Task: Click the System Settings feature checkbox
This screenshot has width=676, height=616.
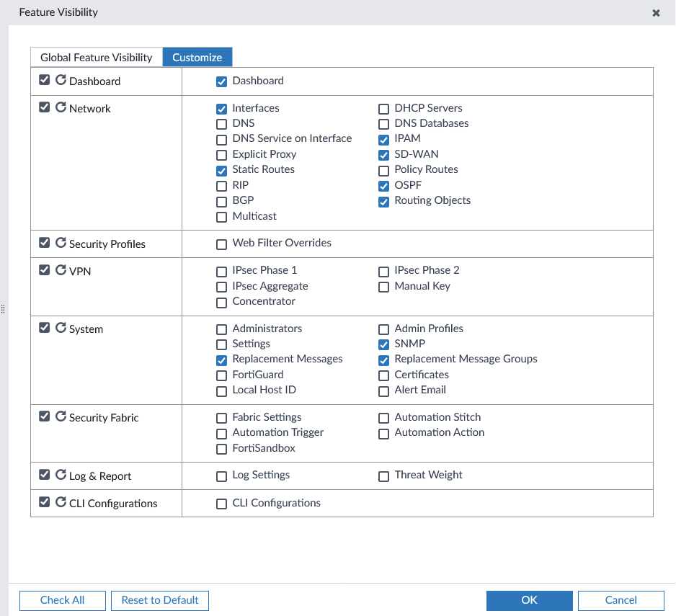Action: [221, 345]
